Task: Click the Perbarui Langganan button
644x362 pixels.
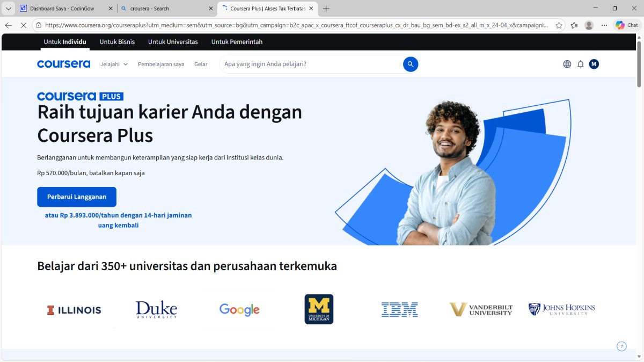Action: [x=77, y=197]
